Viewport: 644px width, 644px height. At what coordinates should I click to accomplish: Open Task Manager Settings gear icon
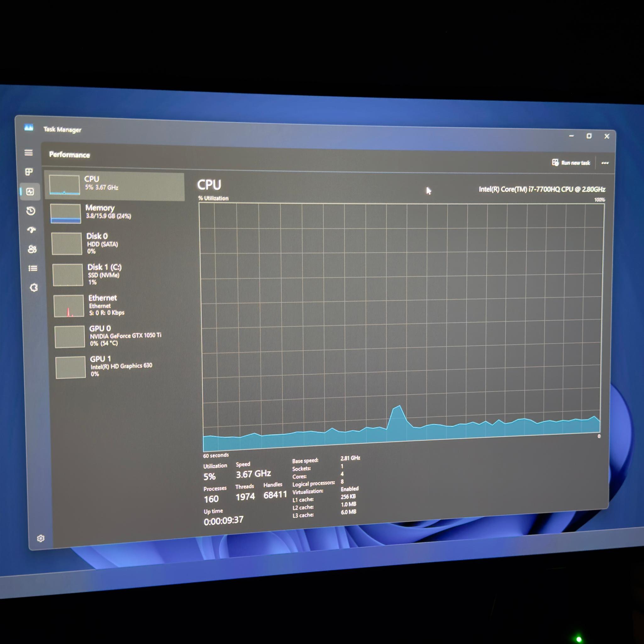click(41, 538)
